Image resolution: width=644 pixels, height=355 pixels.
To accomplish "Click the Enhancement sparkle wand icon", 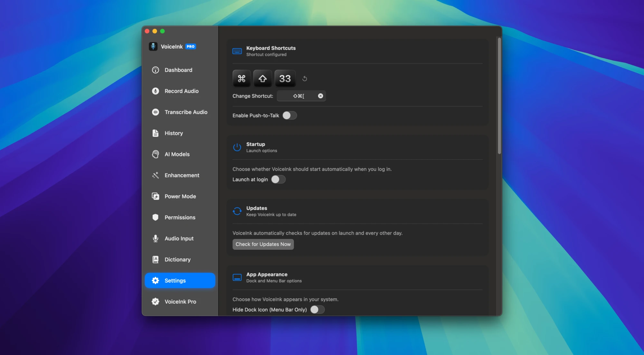I will tap(156, 175).
